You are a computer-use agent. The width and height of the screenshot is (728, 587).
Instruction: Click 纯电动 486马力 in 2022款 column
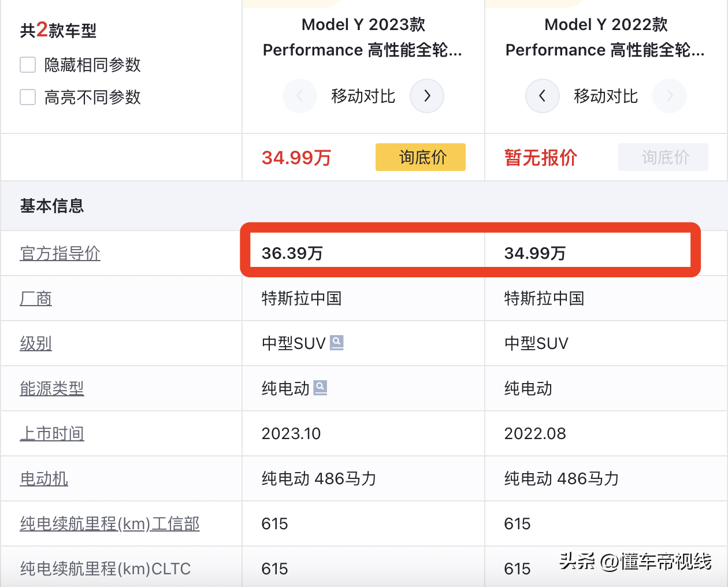coord(562,478)
